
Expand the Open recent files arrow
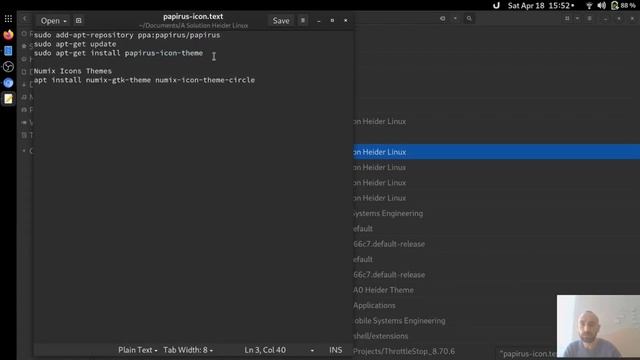65,21
